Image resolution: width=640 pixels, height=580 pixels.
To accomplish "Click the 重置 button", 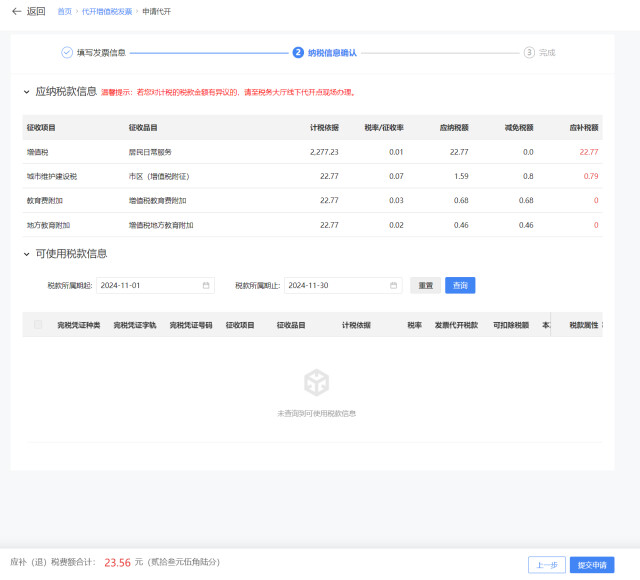I will point(425,285).
